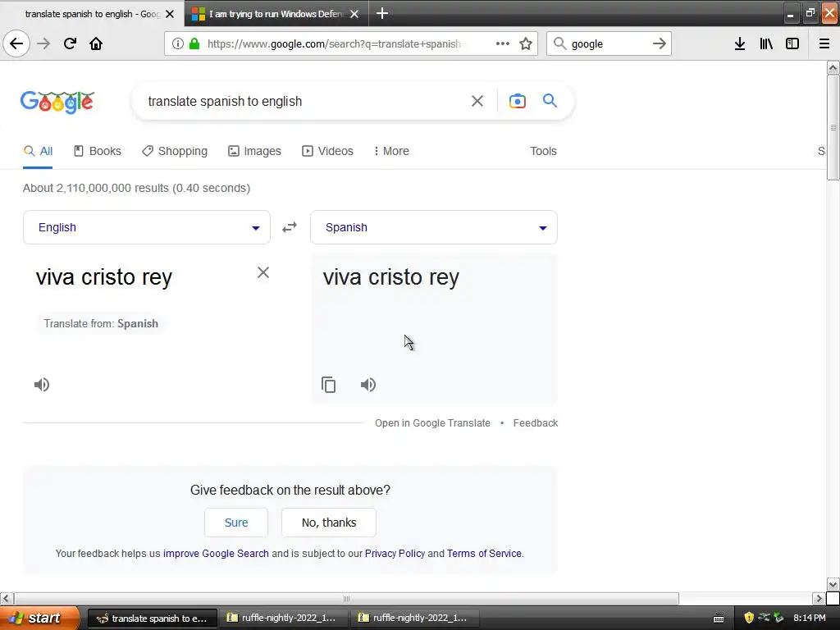Bookmark this page with the star
The width and height of the screenshot is (840, 630).
coord(526,43)
